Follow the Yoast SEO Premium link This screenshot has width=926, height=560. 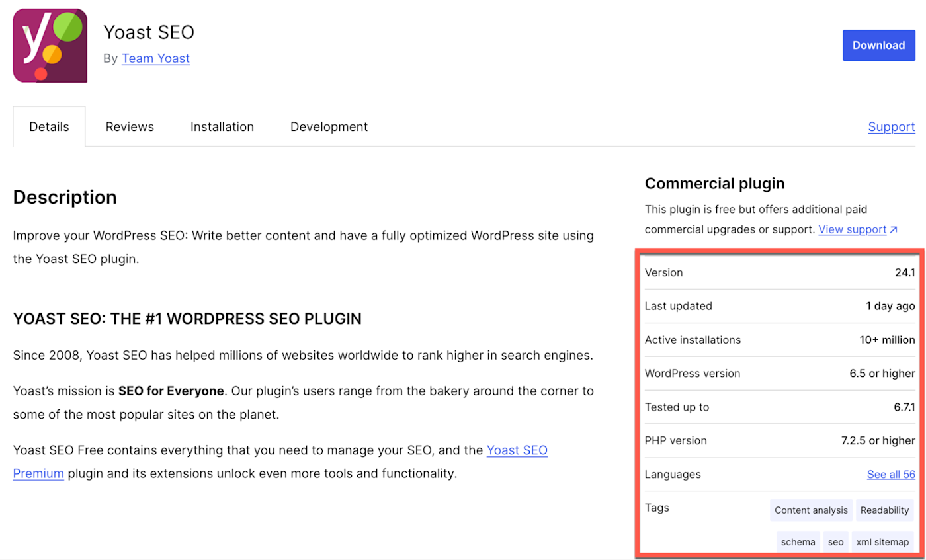[517, 451]
